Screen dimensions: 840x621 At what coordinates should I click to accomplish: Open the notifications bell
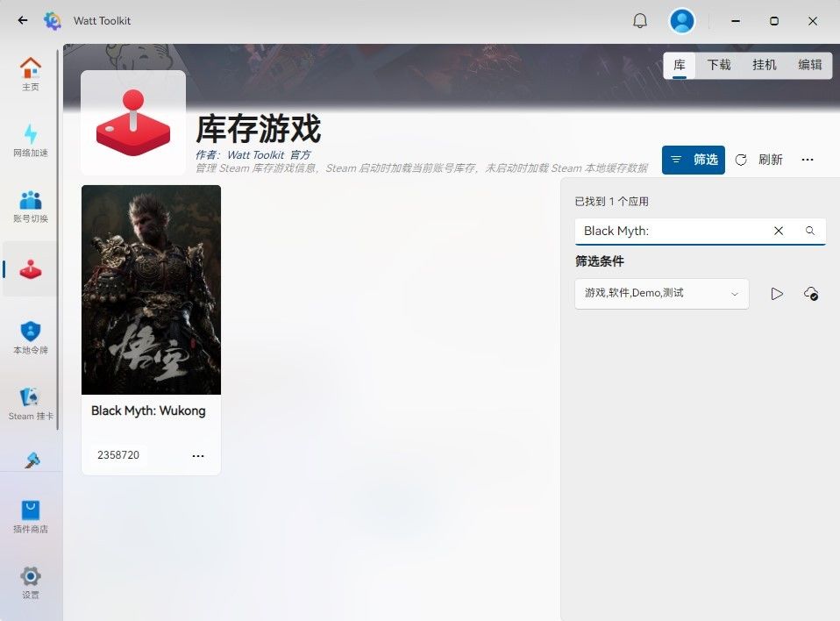(x=639, y=21)
